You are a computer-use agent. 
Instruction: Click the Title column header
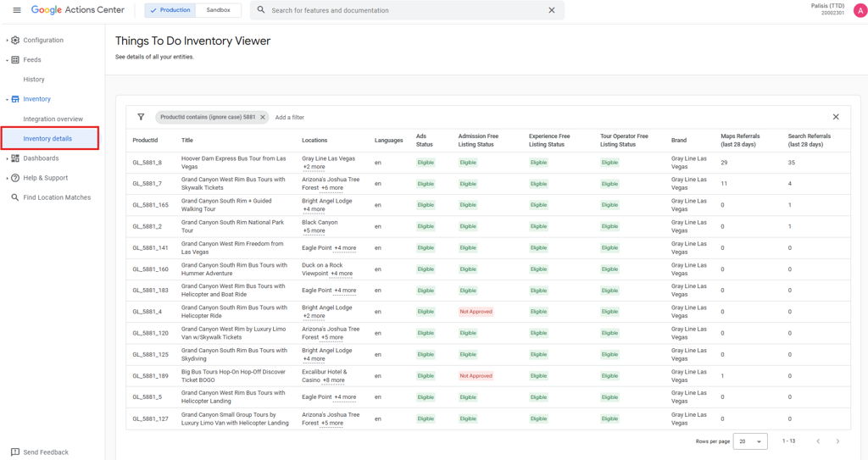187,141
